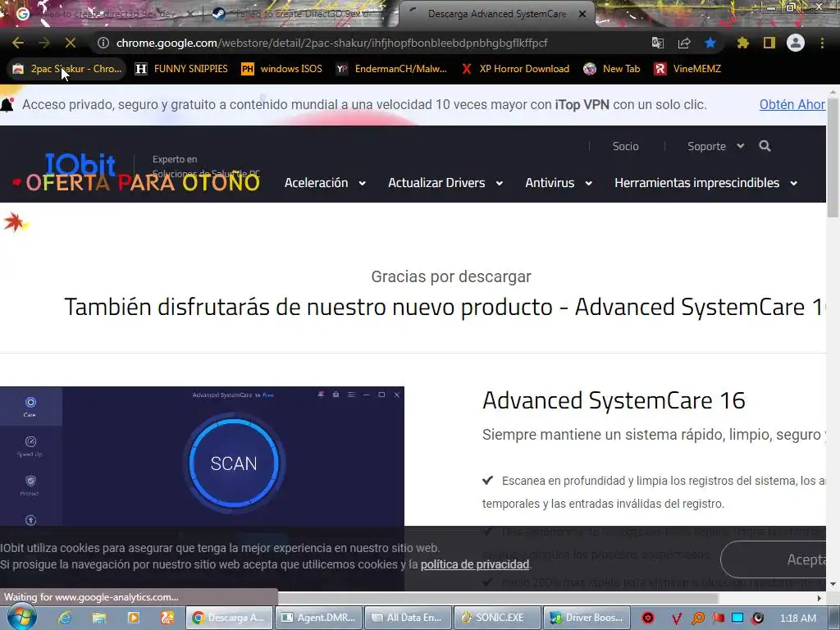Switch to Agent.DMR taskbar window
Image resolution: width=840 pixels, height=630 pixels.
click(319, 618)
